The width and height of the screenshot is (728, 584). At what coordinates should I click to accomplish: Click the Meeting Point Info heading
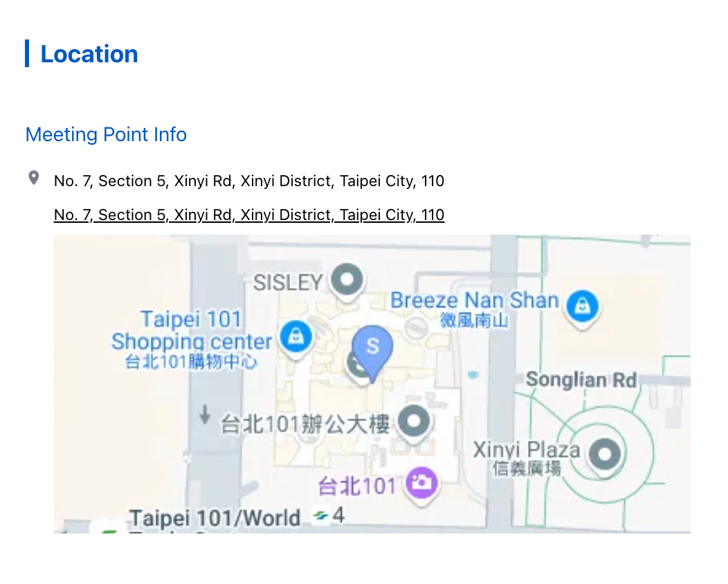(x=106, y=135)
